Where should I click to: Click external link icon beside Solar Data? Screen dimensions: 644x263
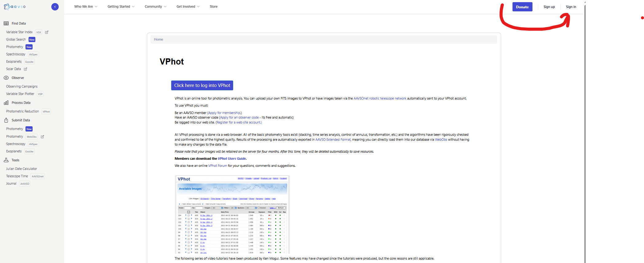coord(26,69)
